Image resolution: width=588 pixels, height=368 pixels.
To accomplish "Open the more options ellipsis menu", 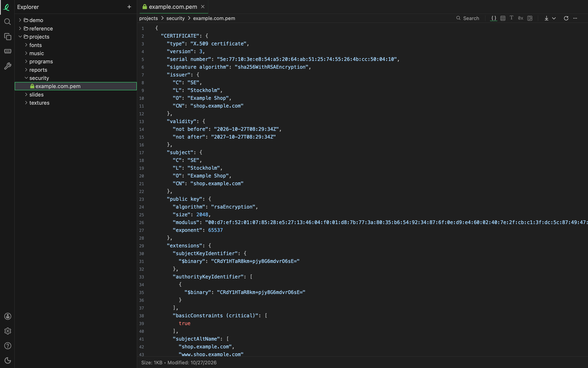I will [x=575, y=18].
